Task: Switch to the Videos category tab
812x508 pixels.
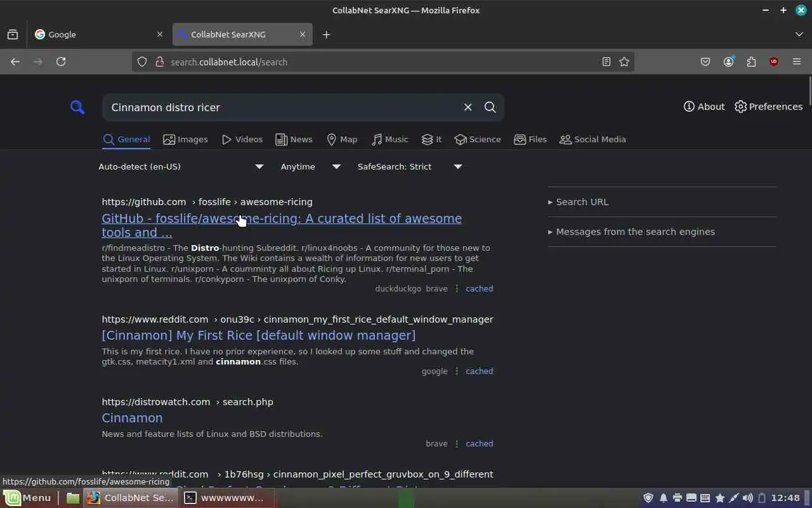Action: tap(242, 140)
